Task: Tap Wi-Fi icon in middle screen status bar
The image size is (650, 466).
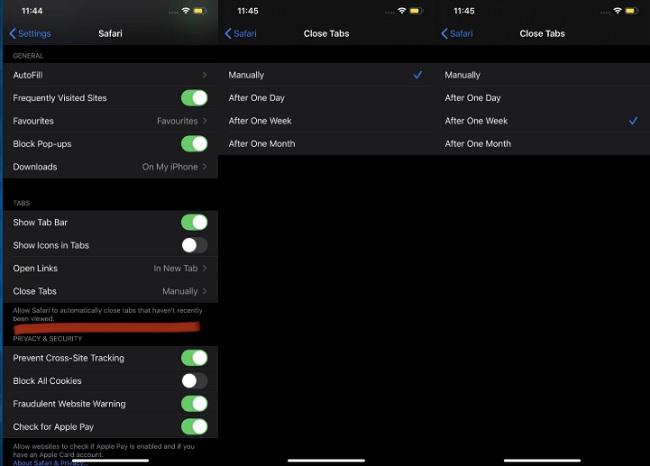Action: pyautogui.click(x=402, y=11)
